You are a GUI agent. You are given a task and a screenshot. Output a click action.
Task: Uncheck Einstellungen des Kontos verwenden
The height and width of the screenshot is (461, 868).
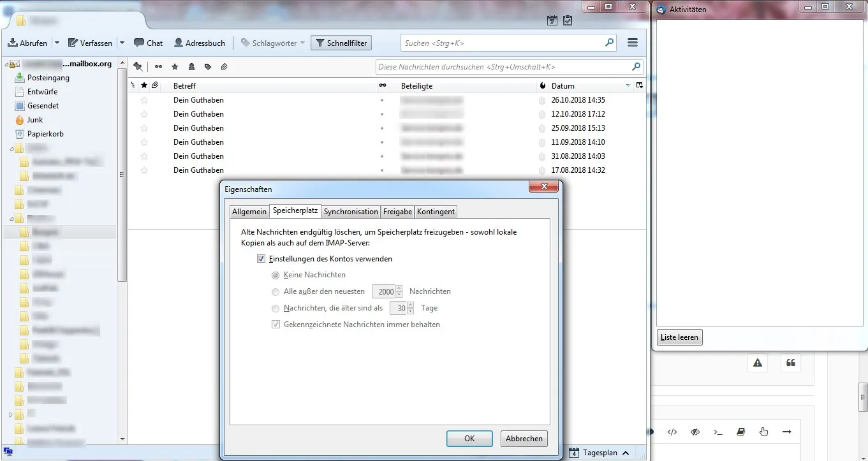click(x=261, y=259)
